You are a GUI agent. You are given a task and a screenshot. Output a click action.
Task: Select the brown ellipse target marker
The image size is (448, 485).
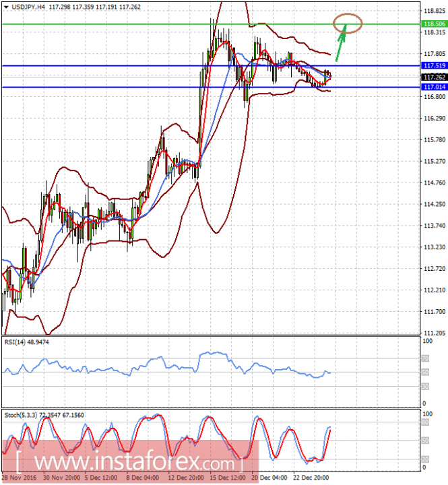(348, 23)
